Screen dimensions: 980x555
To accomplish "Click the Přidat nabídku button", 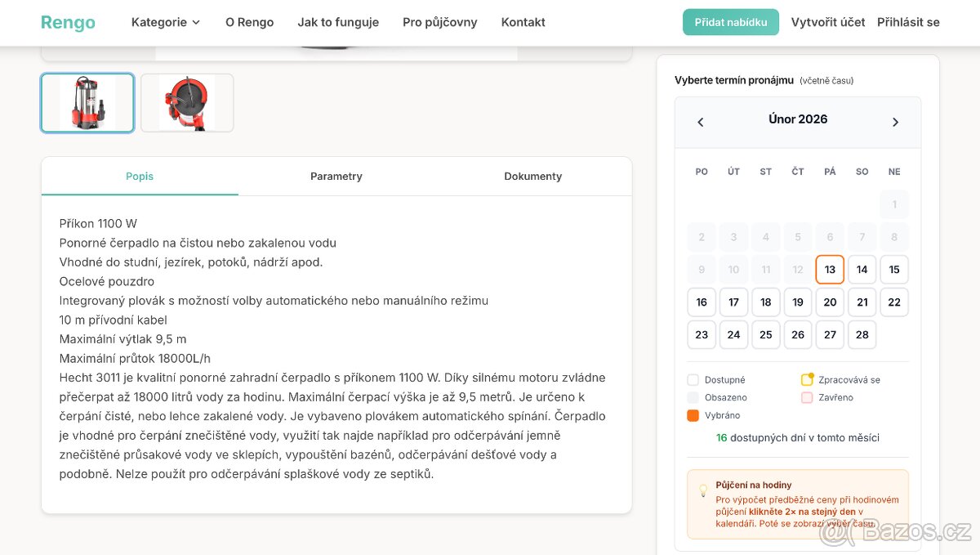I will click(730, 22).
